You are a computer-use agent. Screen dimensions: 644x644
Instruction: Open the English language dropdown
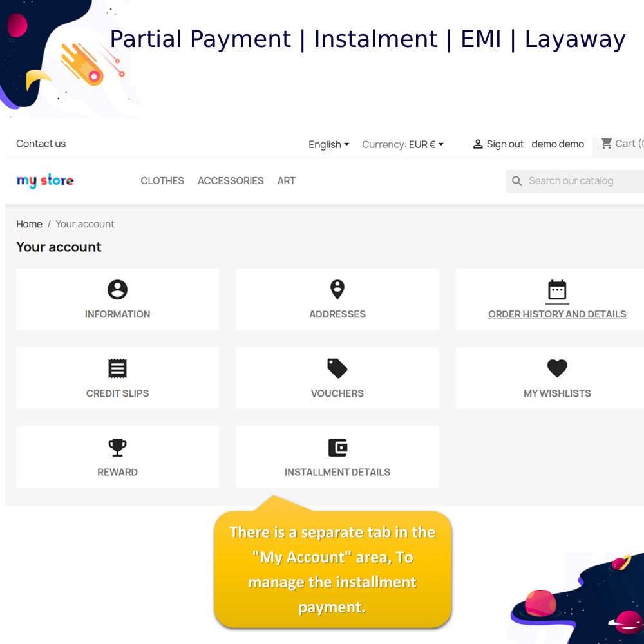328,144
